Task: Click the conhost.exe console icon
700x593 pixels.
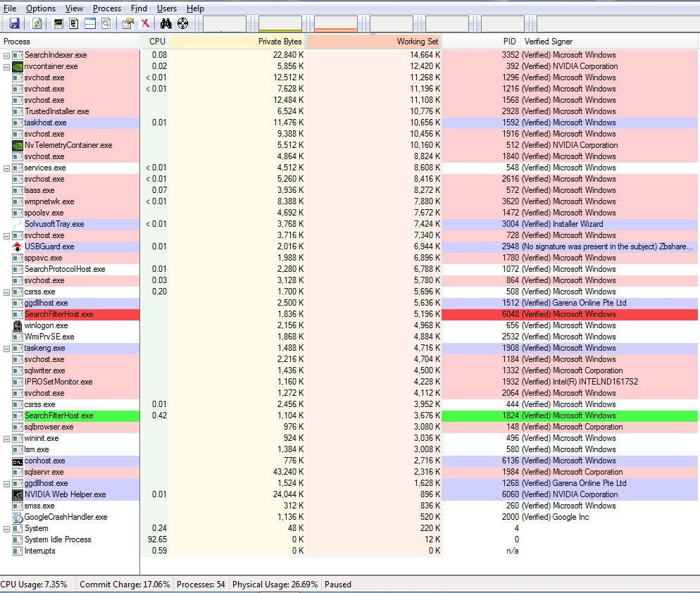Action: tap(18, 461)
